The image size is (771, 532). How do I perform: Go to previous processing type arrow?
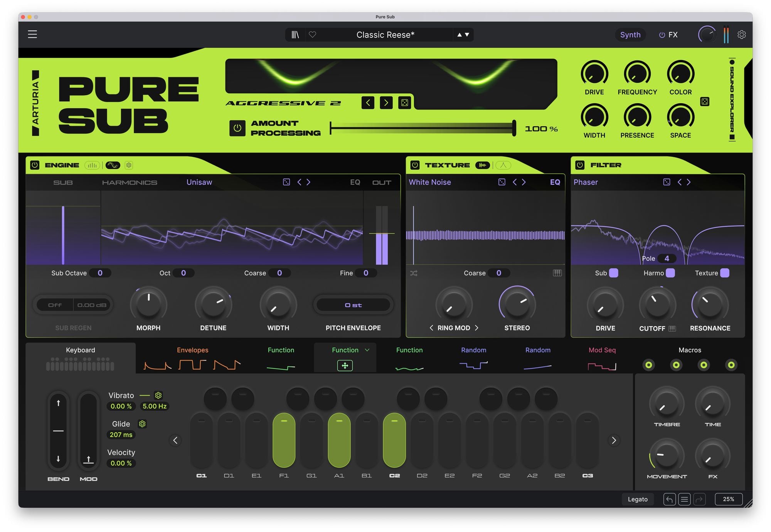(x=368, y=102)
